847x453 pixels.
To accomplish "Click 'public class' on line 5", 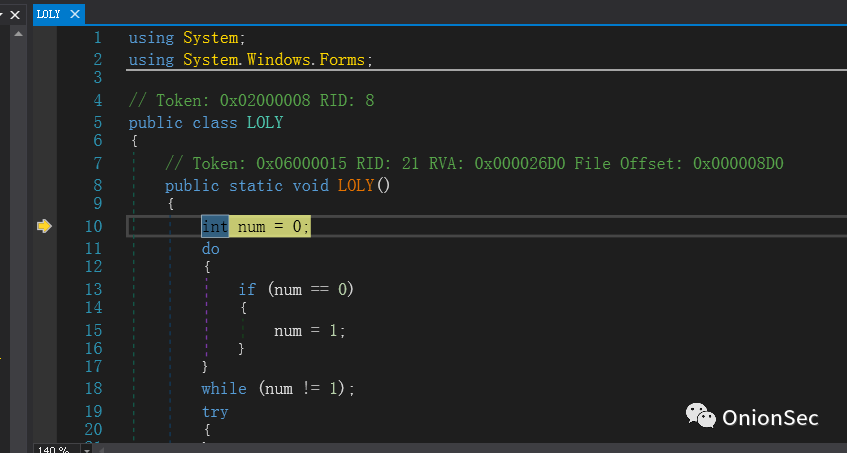I will 183,123.
